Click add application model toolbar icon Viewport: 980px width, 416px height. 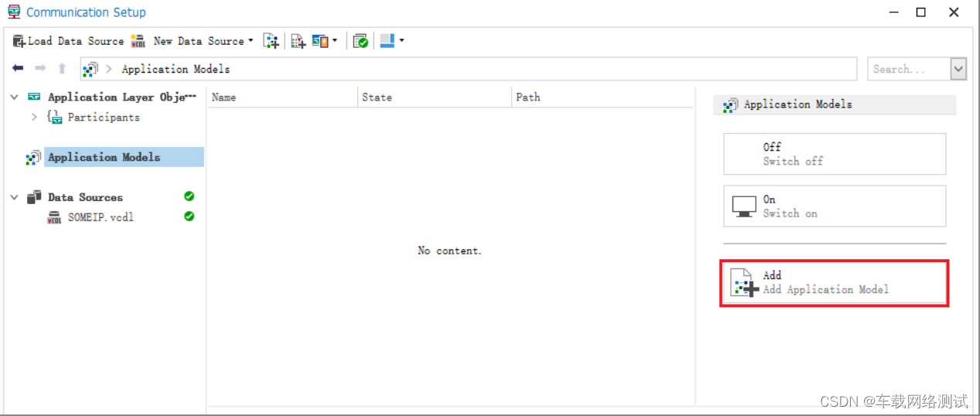click(x=271, y=41)
